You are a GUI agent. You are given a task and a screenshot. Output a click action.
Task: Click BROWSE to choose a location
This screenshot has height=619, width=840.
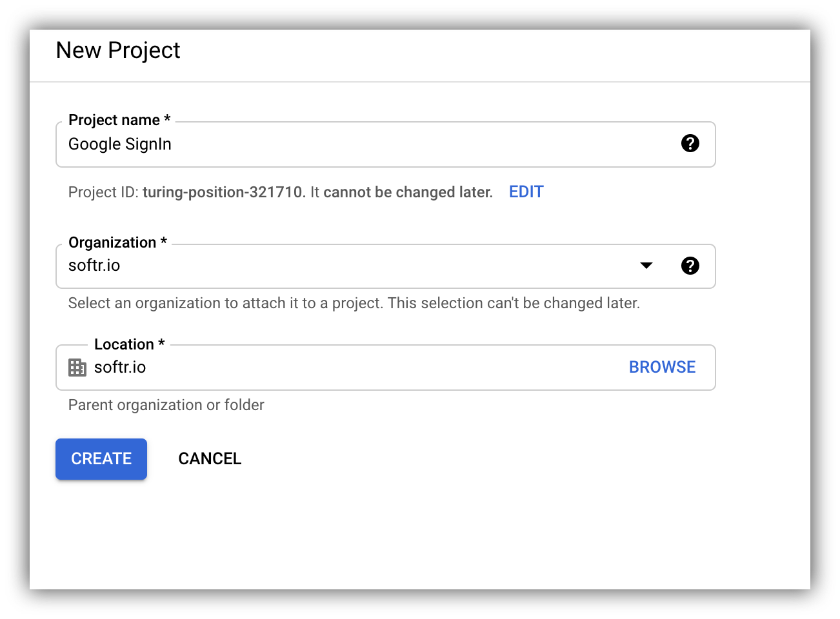[x=662, y=367]
